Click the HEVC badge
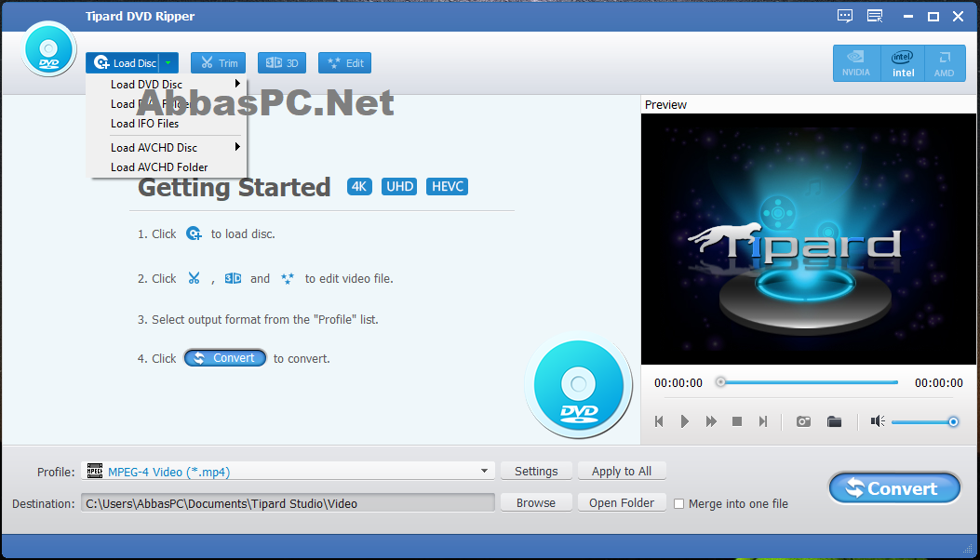Viewport: 980px width, 560px height. [x=448, y=186]
